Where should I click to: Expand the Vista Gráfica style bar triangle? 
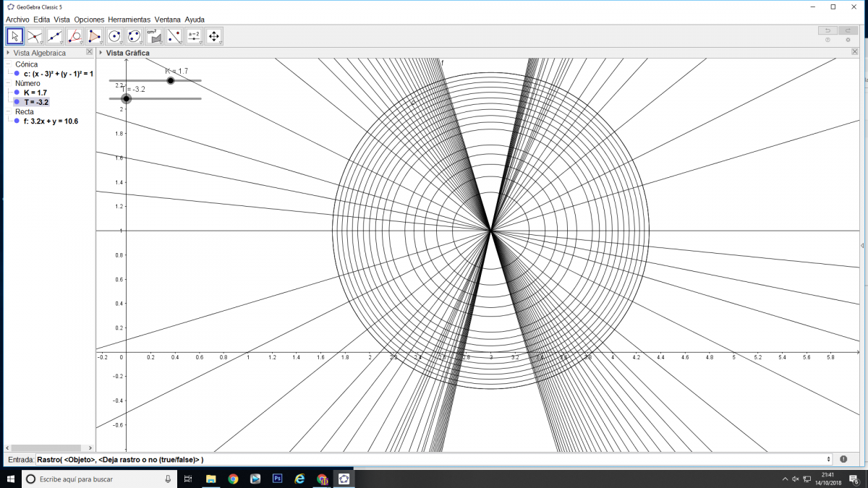point(101,53)
